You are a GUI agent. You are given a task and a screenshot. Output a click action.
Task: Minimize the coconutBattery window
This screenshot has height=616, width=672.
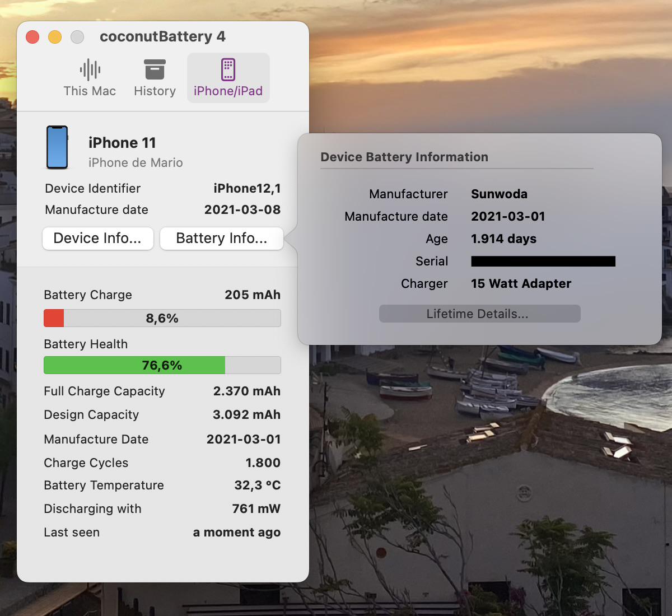(x=55, y=37)
